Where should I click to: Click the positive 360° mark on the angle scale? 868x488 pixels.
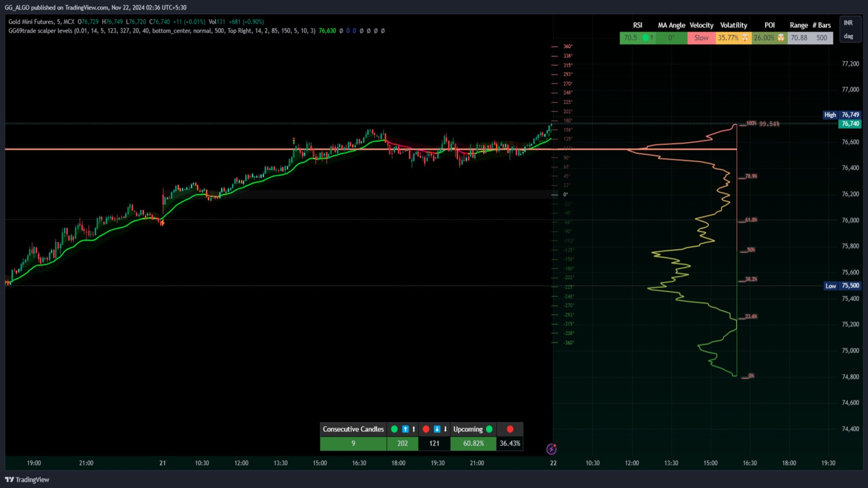pos(568,46)
